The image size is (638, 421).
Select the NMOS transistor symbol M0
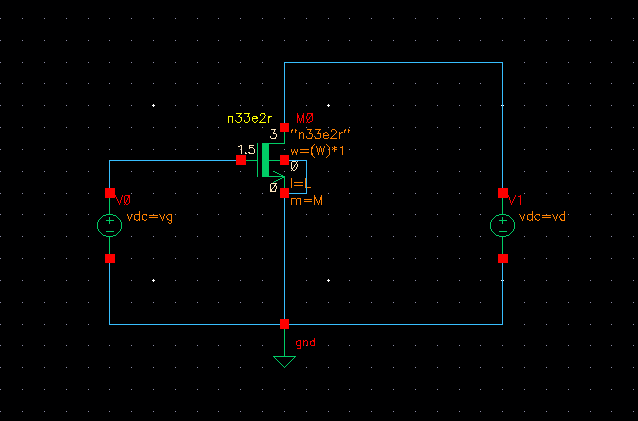coord(266,160)
